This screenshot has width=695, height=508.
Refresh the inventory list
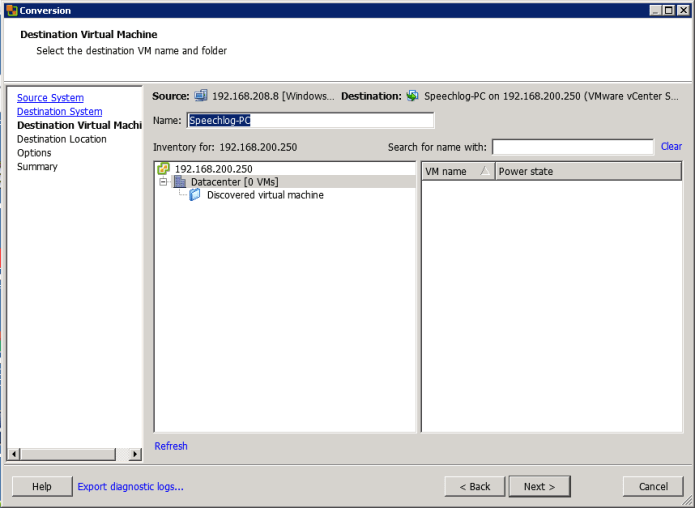pyautogui.click(x=171, y=446)
